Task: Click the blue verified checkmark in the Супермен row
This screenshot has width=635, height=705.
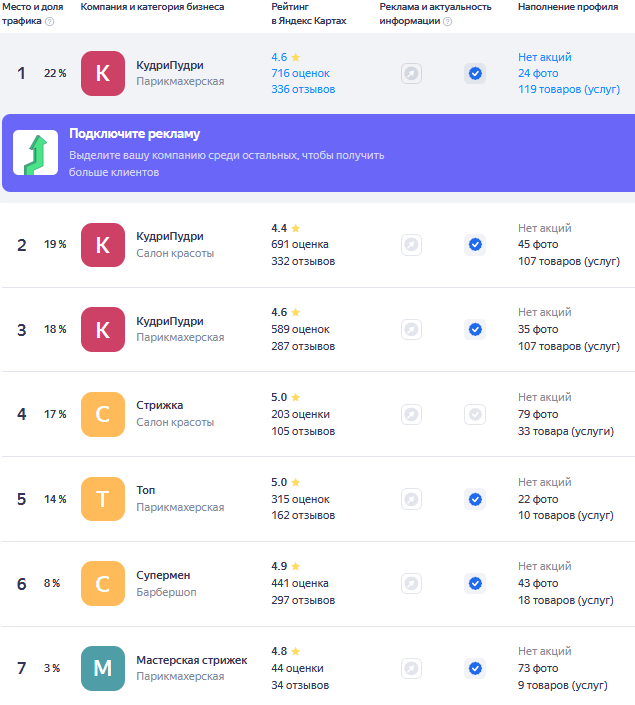Action: tap(475, 584)
